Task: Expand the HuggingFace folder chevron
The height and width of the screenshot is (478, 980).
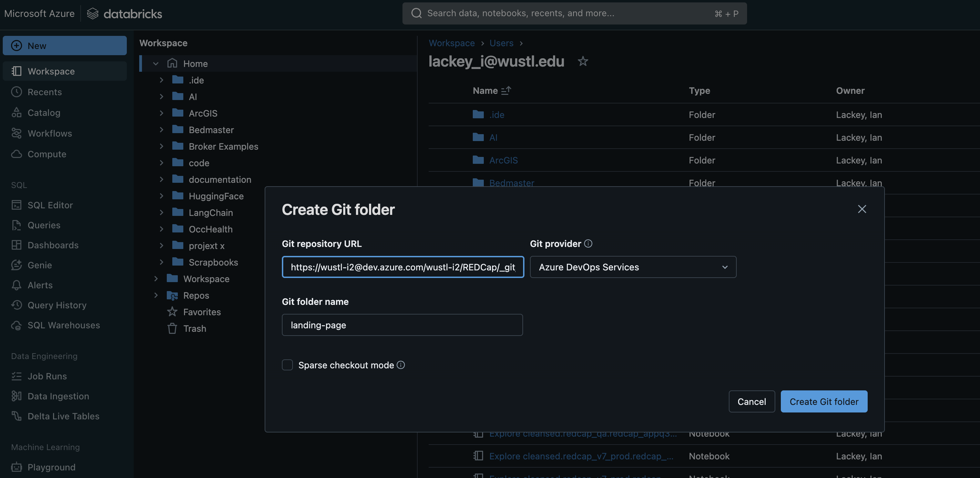Action: point(161,196)
